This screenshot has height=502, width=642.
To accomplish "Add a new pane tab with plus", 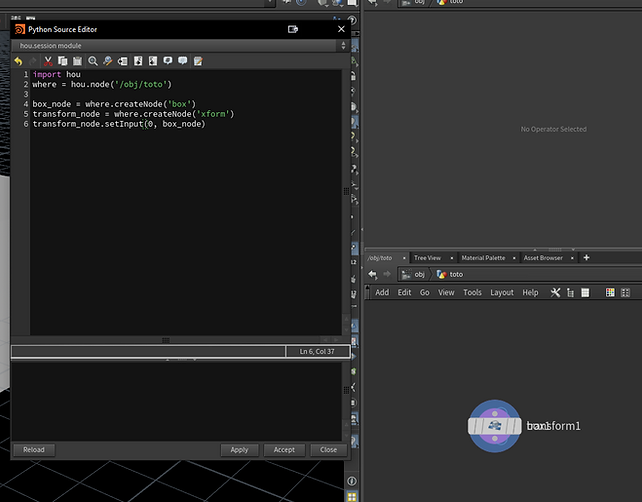I will tap(586, 258).
